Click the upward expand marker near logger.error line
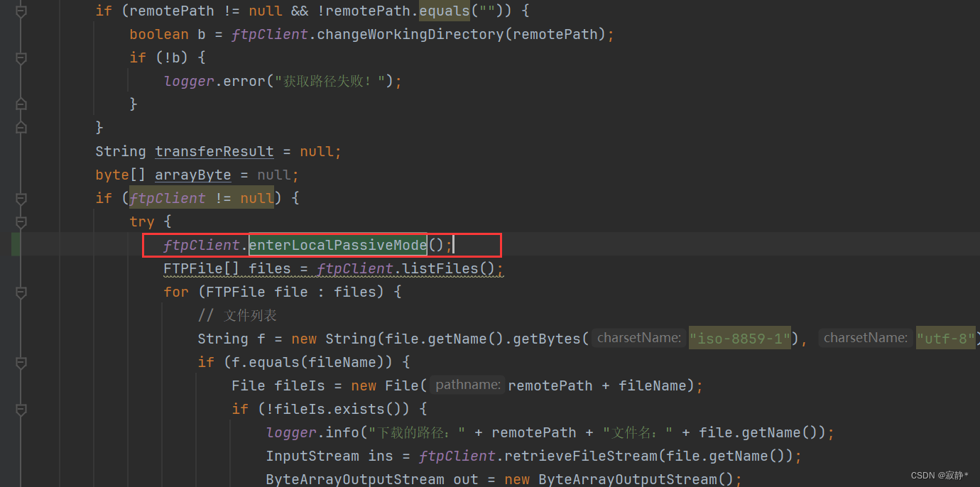The height and width of the screenshot is (487, 980). pyautogui.click(x=21, y=103)
